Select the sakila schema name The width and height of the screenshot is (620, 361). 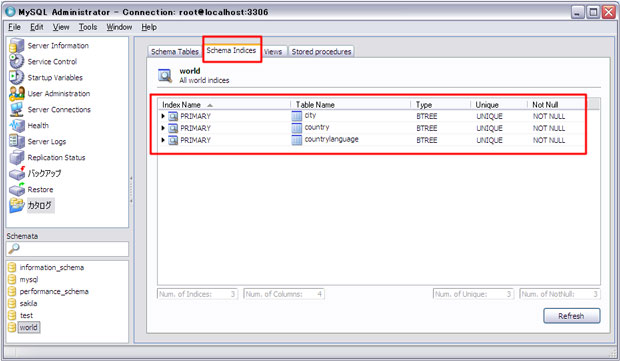coord(28,303)
